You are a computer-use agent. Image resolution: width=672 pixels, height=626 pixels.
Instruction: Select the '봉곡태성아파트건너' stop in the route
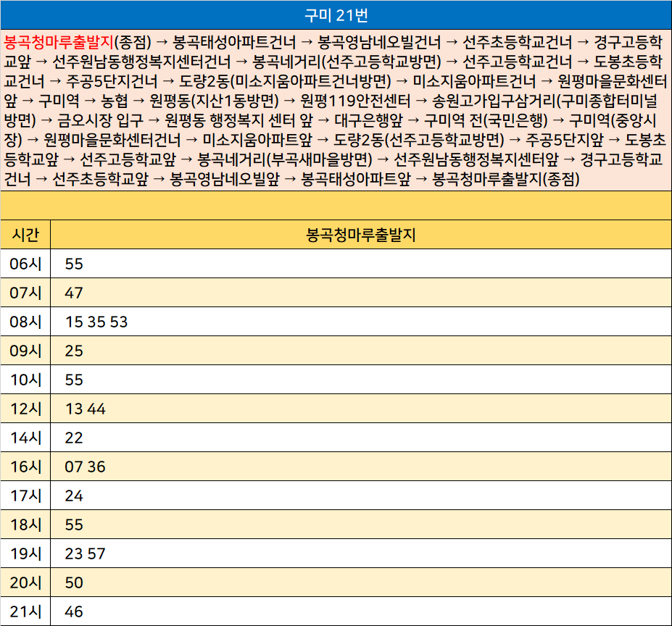click(234, 42)
